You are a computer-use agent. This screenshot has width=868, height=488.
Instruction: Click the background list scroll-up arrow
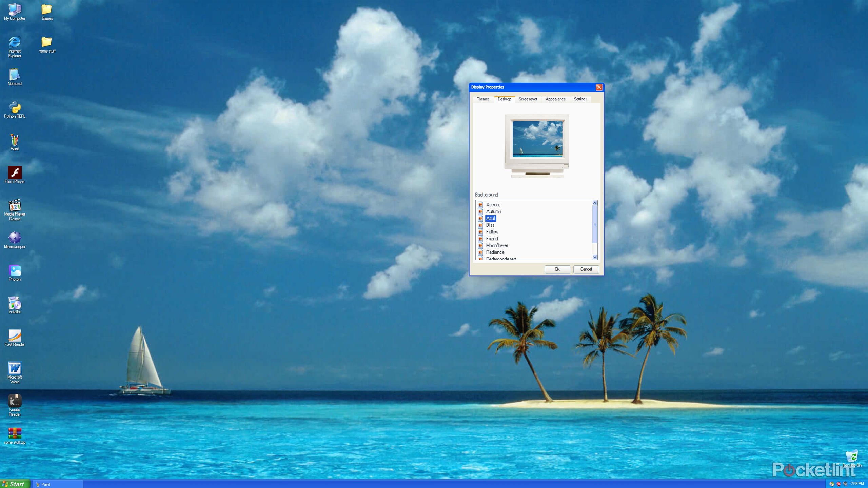coord(595,203)
